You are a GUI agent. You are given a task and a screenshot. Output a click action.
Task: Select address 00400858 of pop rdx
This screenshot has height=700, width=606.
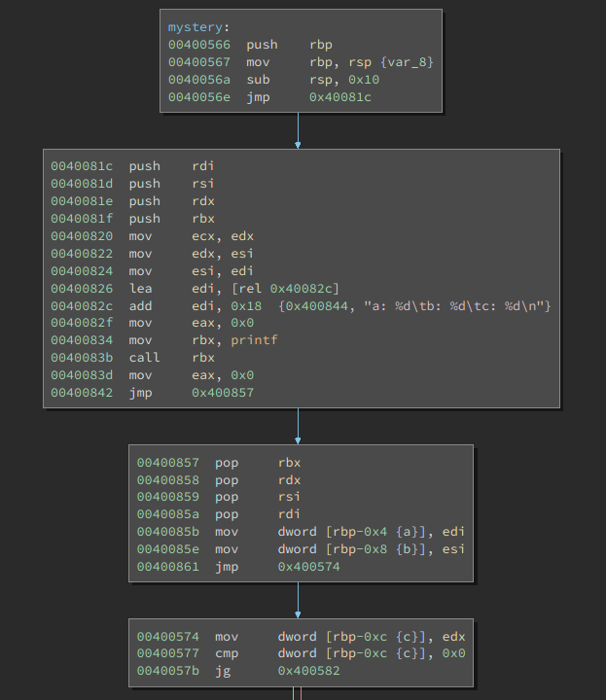pos(168,480)
